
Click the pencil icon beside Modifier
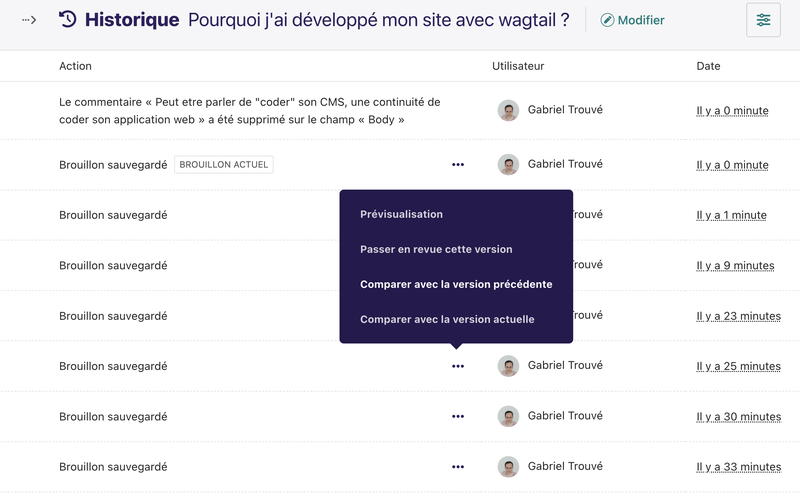pos(607,20)
